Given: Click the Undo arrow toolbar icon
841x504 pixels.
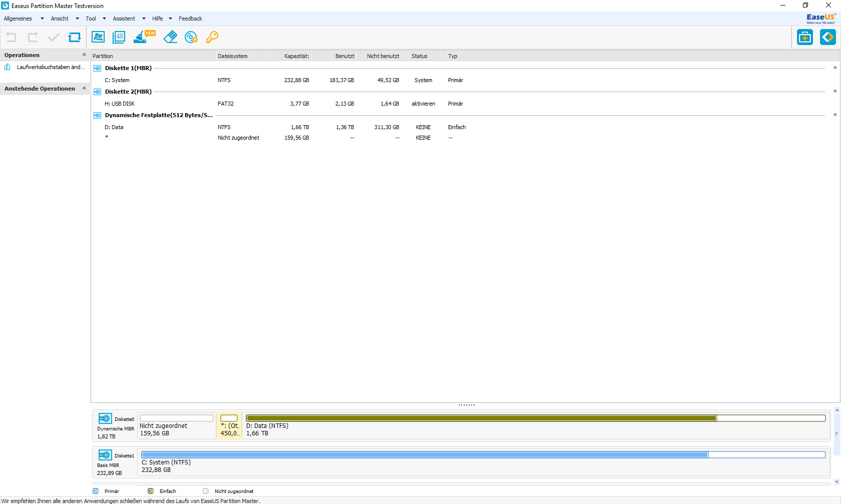Looking at the screenshot, I should pyautogui.click(x=11, y=37).
